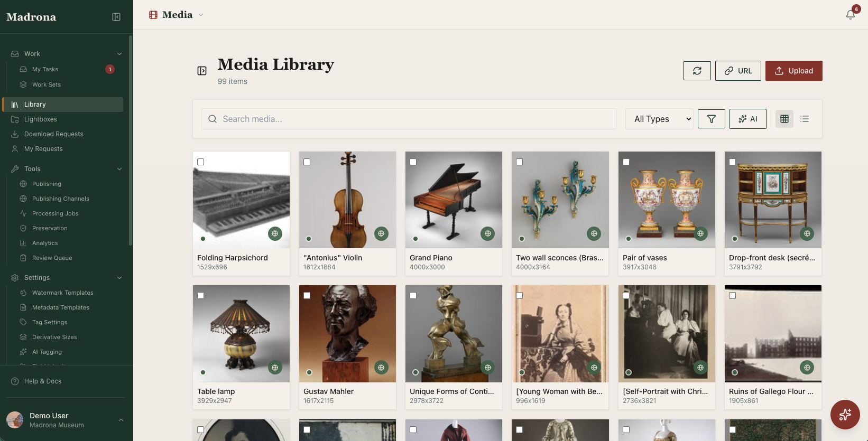Image resolution: width=868 pixels, height=441 pixels.
Task: Click the refresh library icon button
Action: coord(697,71)
